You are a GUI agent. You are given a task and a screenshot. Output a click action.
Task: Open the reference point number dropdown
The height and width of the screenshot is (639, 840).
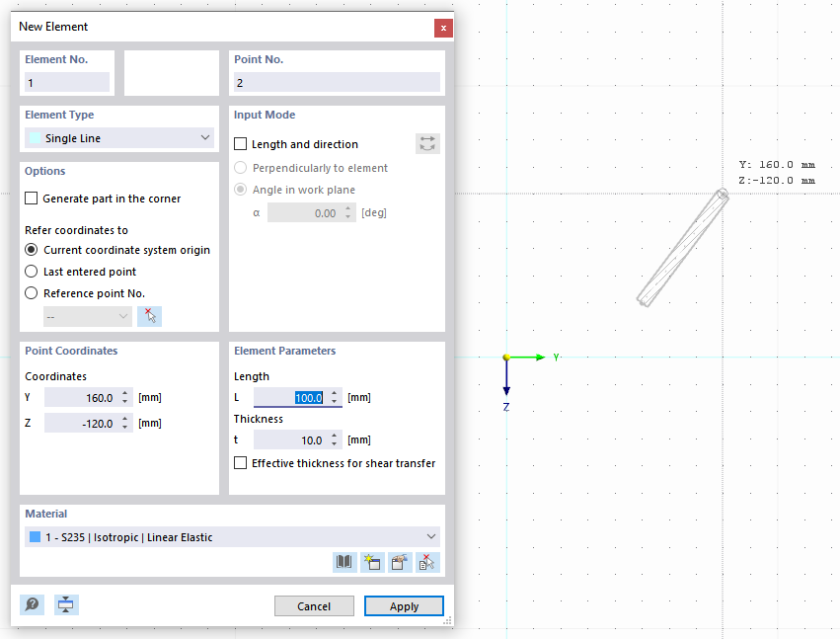point(87,316)
